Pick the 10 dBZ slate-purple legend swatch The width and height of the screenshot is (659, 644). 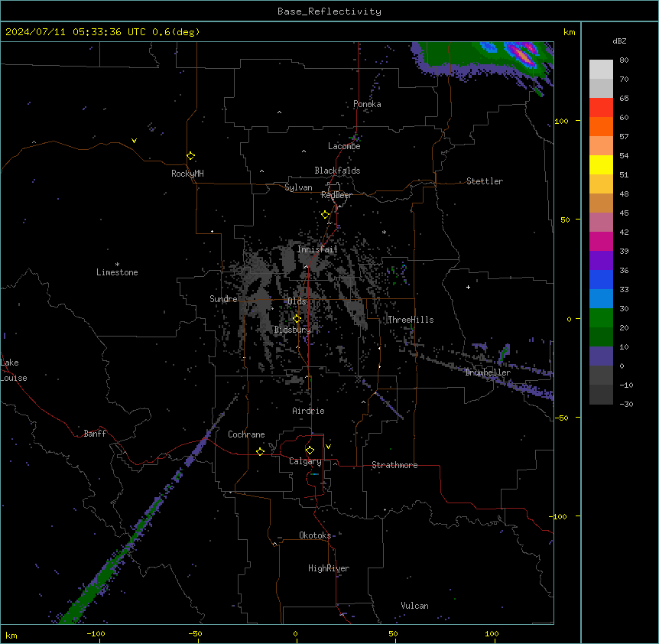pyautogui.click(x=601, y=356)
